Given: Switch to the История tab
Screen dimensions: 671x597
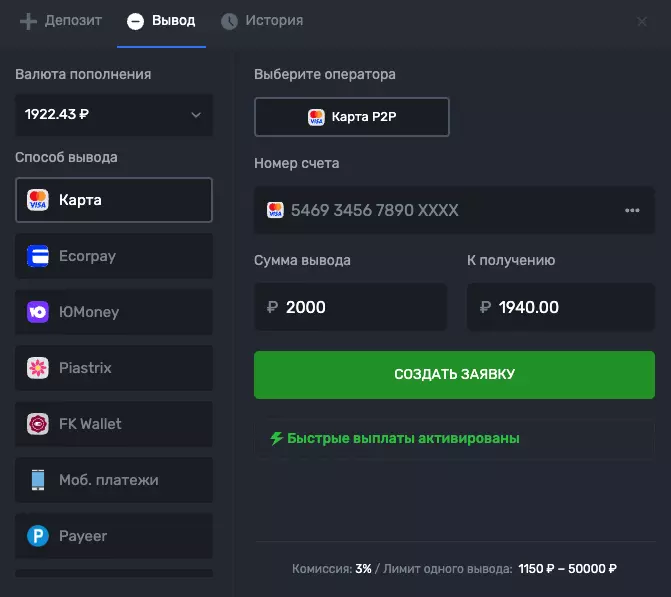Looking at the screenshot, I should pos(262,21).
